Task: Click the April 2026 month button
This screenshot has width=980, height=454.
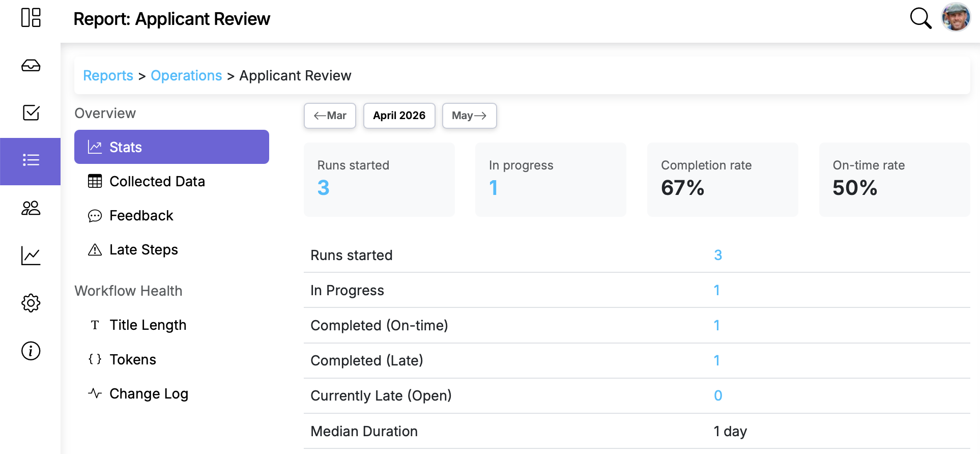Action: coord(399,116)
